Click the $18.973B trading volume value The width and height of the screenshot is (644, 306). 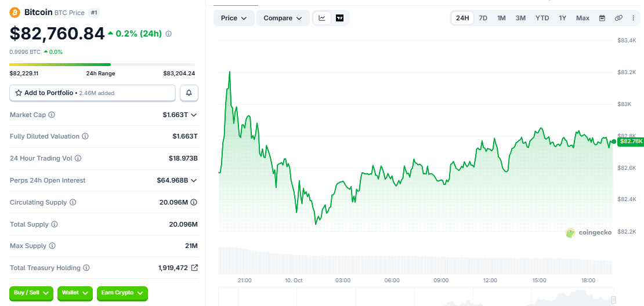(183, 158)
